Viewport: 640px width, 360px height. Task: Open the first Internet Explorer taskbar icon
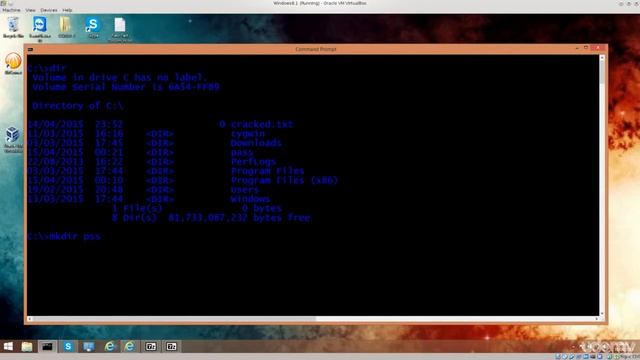(109, 347)
